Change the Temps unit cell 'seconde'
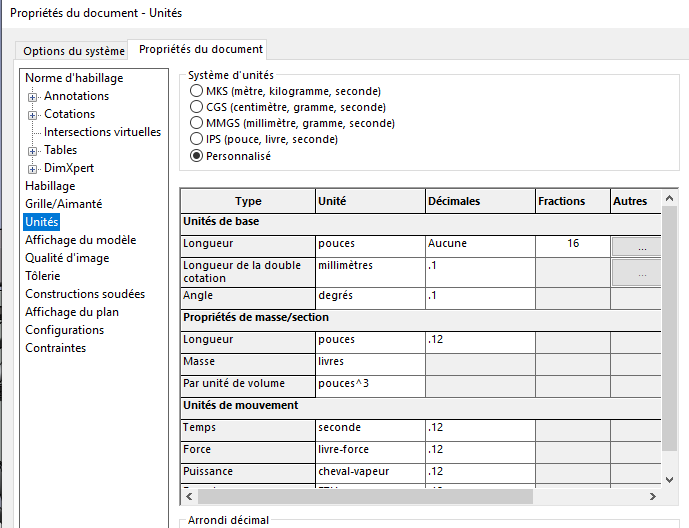Image resolution: width=689 pixels, height=528 pixels. click(370, 430)
